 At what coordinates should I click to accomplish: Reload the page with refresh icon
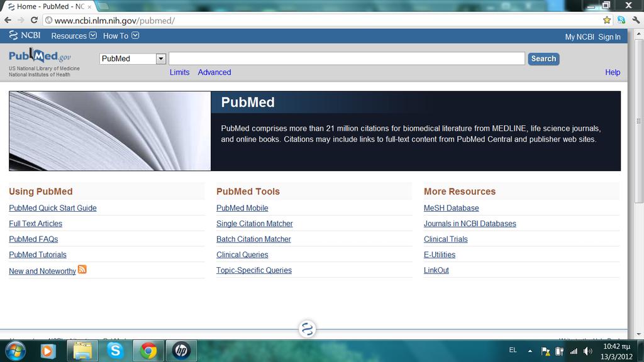tap(34, 20)
